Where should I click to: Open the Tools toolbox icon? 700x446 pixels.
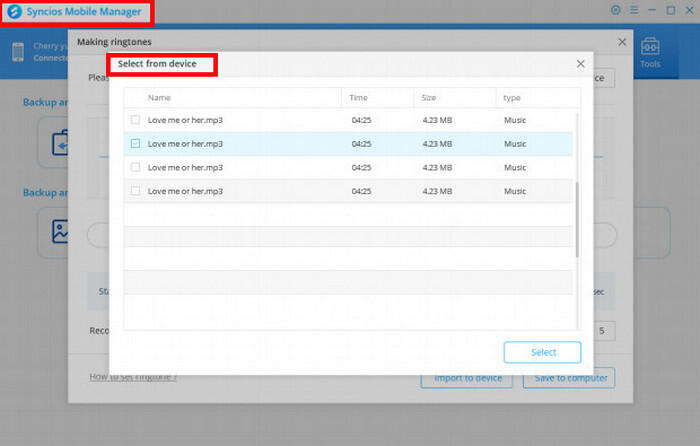(650, 48)
